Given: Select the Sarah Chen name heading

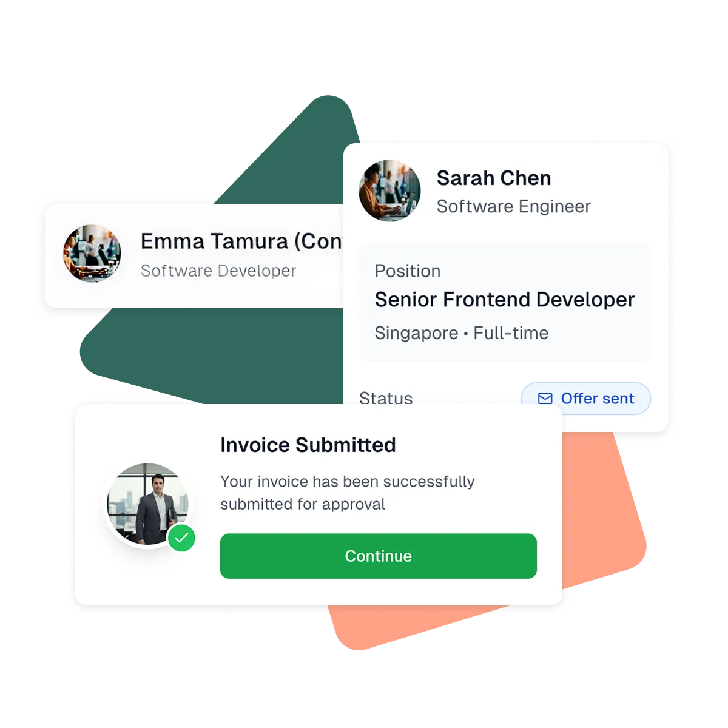Looking at the screenshot, I should click(494, 178).
